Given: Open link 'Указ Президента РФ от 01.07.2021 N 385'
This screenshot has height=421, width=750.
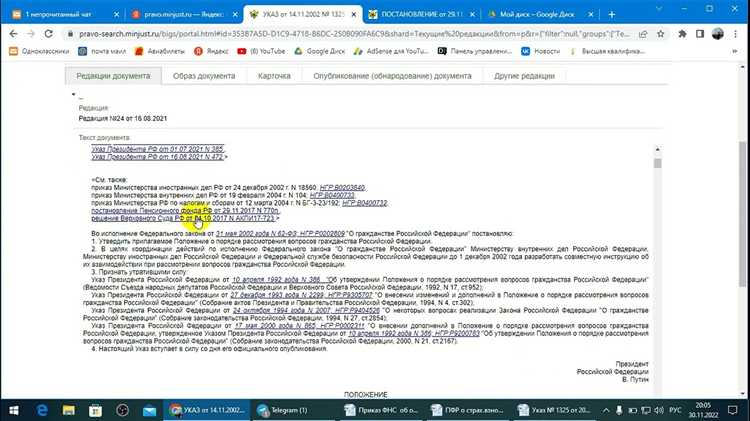Looking at the screenshot, I should pyautogui.click(x=157, y=149).
